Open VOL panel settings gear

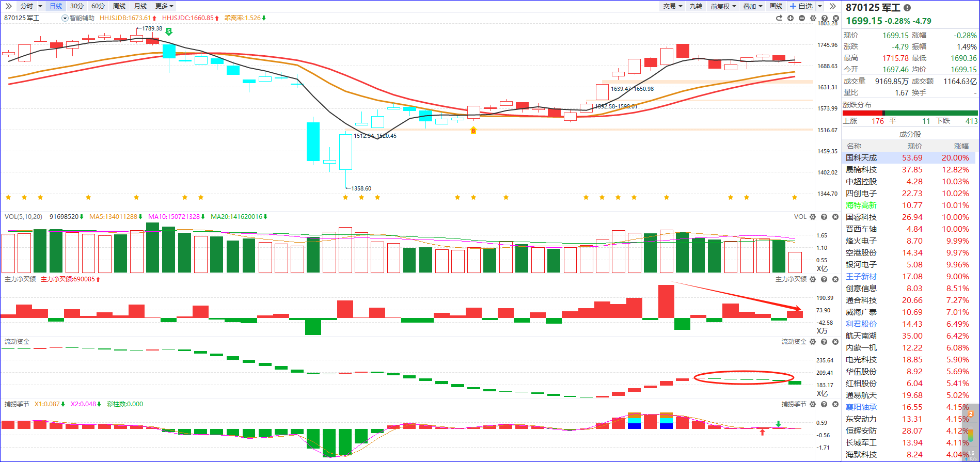point(813,217)
